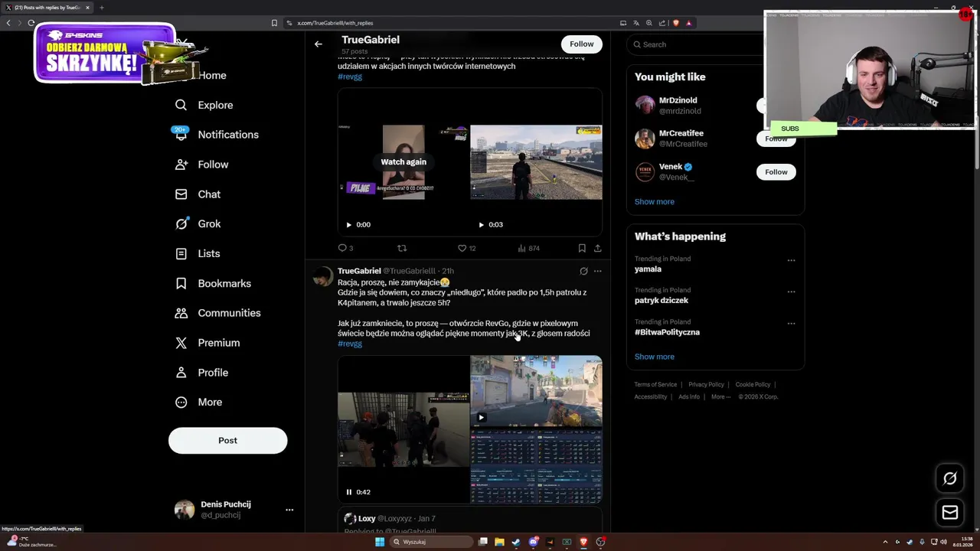Play the video showing 0:03

coord(481,225)
